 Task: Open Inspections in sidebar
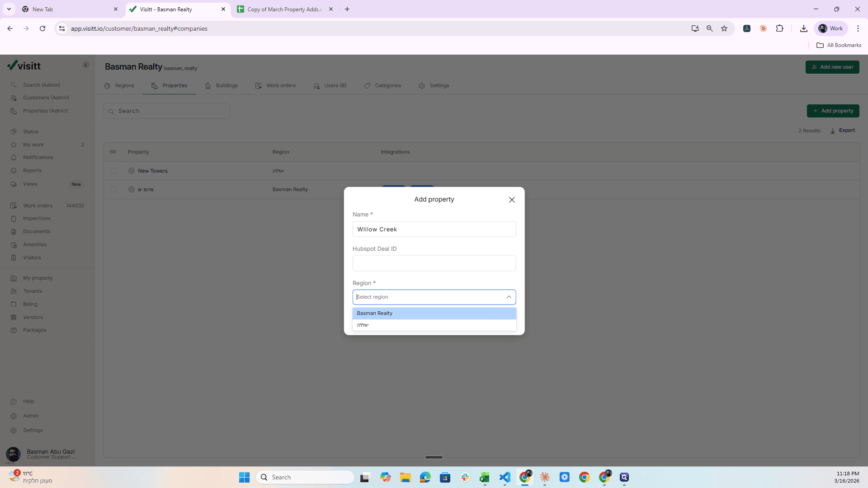[x=37, y=218]
